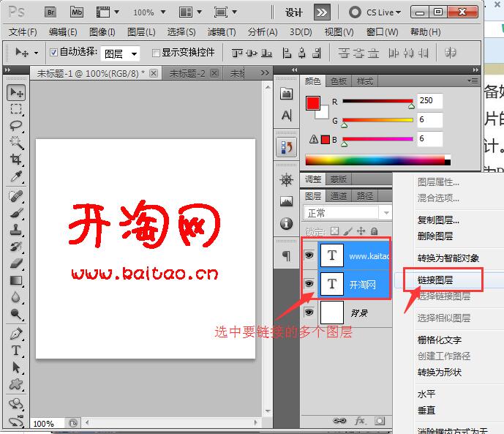Open layer style fx button
This screenshot has width=504, height=434.
(x=360, y=421)
